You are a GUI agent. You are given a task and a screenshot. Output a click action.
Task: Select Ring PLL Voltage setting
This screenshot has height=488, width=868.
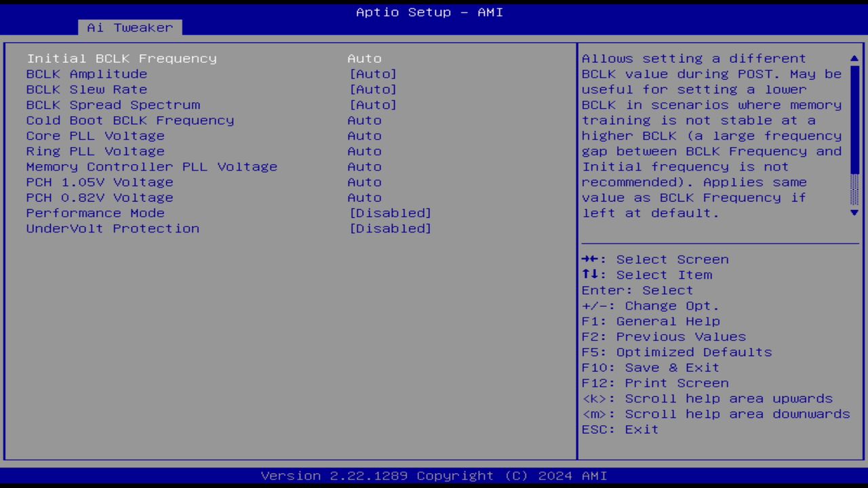click(96, 151)
